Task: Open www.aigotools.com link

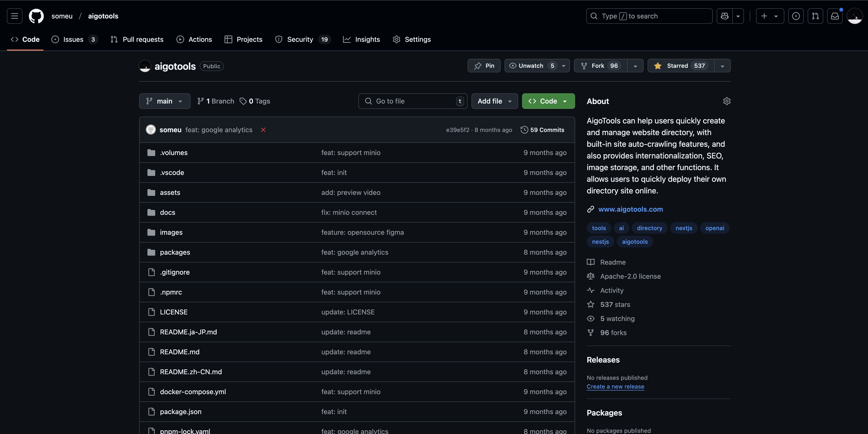Action: point(631,209)
